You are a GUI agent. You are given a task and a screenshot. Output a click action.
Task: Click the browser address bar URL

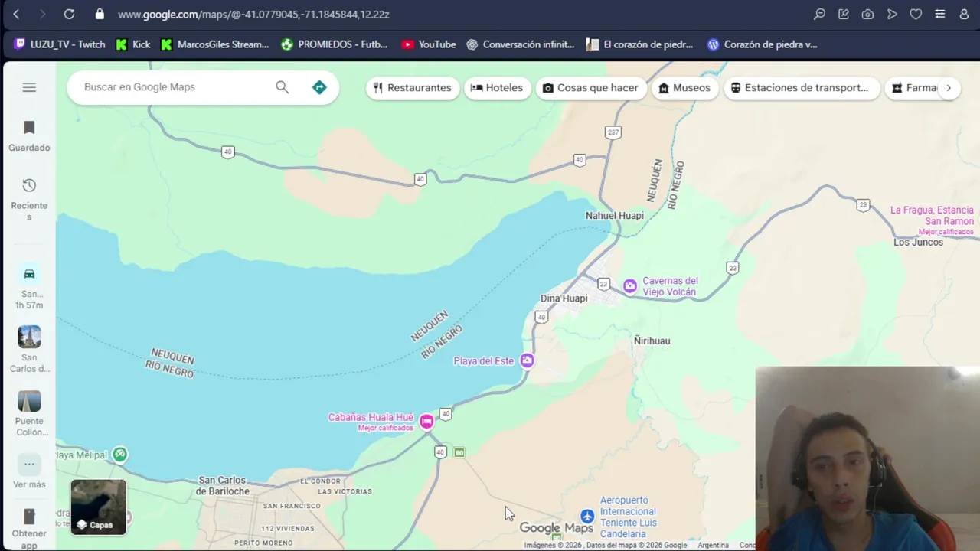(x=254, y=14)
